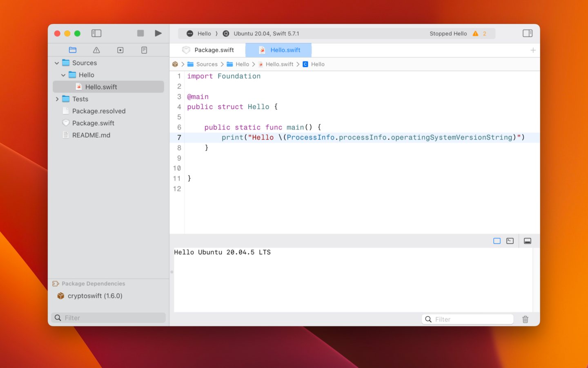
Task: Click Sources in the jump bar breadcrumb
Action: (x=206, y=64)
